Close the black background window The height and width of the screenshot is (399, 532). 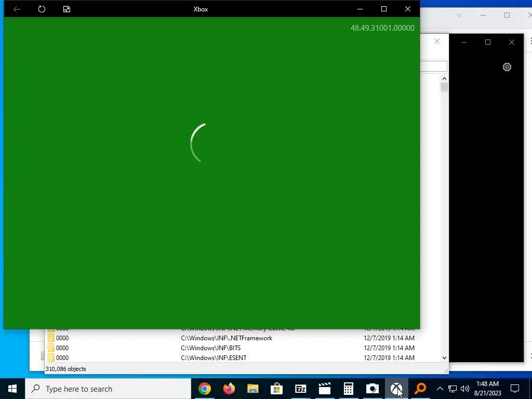512,42
